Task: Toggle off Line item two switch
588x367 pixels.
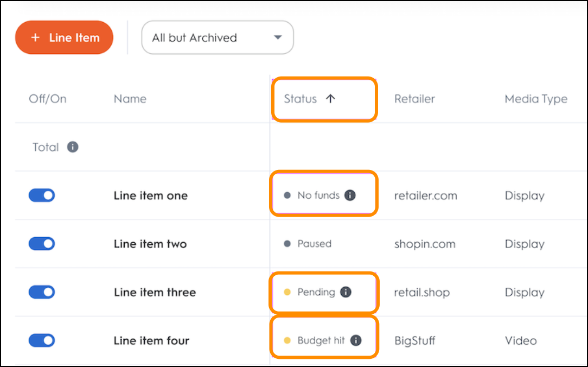Action: (42, 244)
